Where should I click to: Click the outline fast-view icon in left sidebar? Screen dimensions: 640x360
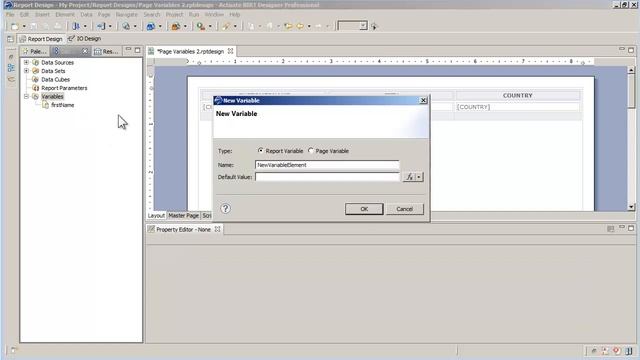pyautogui.click(x=11, y=68)
